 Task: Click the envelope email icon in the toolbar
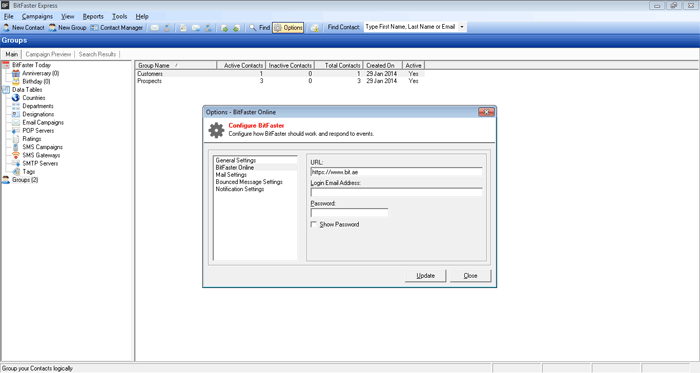point(154,28)
